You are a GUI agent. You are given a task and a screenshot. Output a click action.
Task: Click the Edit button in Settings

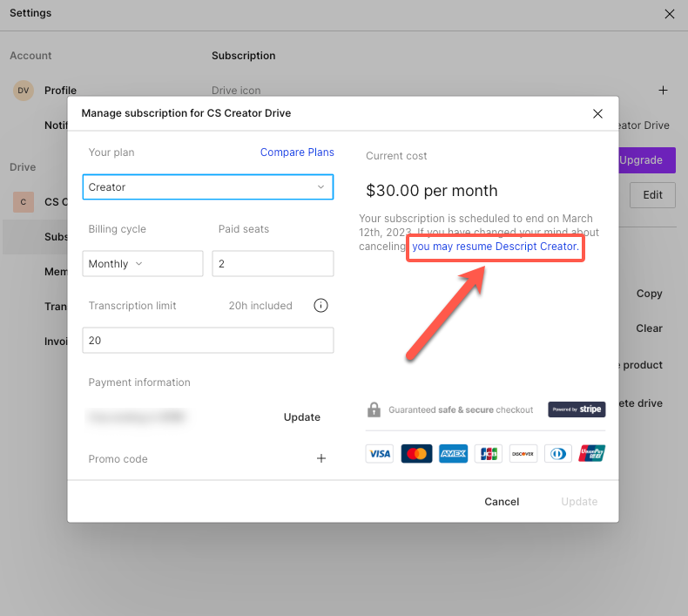(x=652, y=195)
